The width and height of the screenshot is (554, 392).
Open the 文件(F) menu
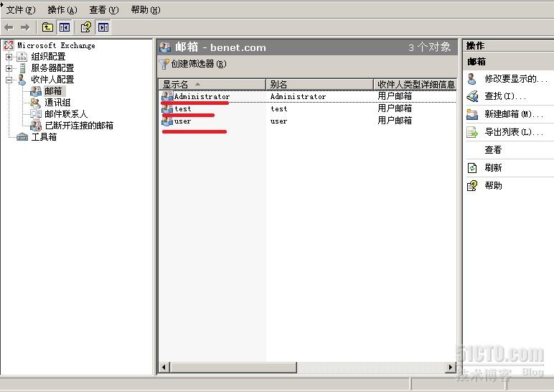click(x=21, y=10)
